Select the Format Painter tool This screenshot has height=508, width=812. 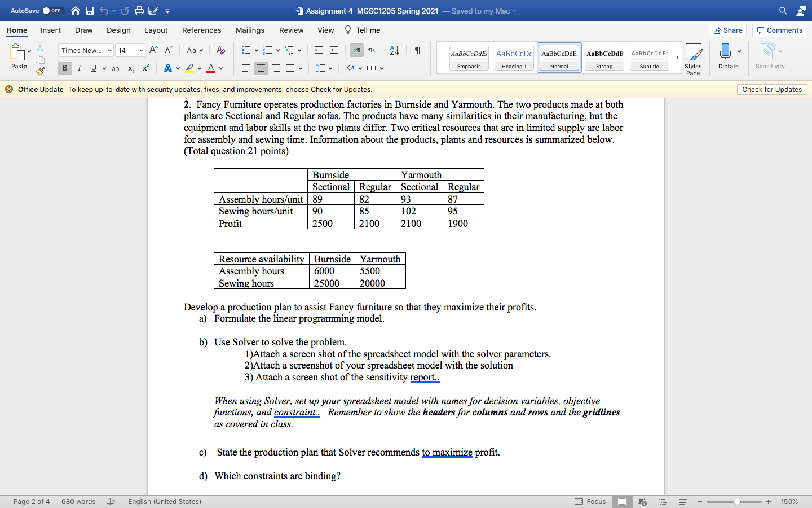[x=40, y=71]
